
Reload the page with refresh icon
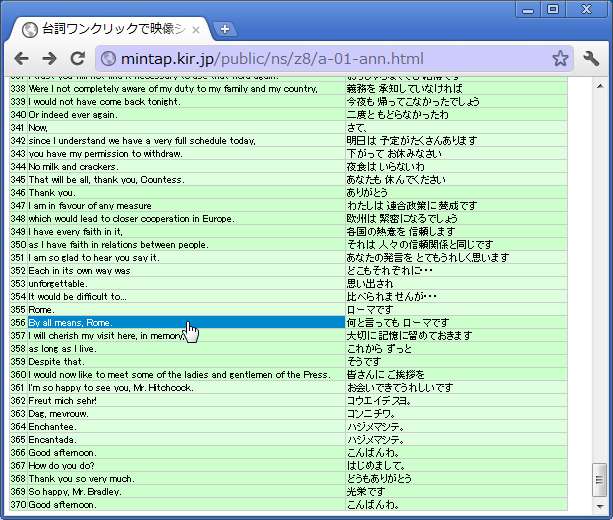coord(77,59)
